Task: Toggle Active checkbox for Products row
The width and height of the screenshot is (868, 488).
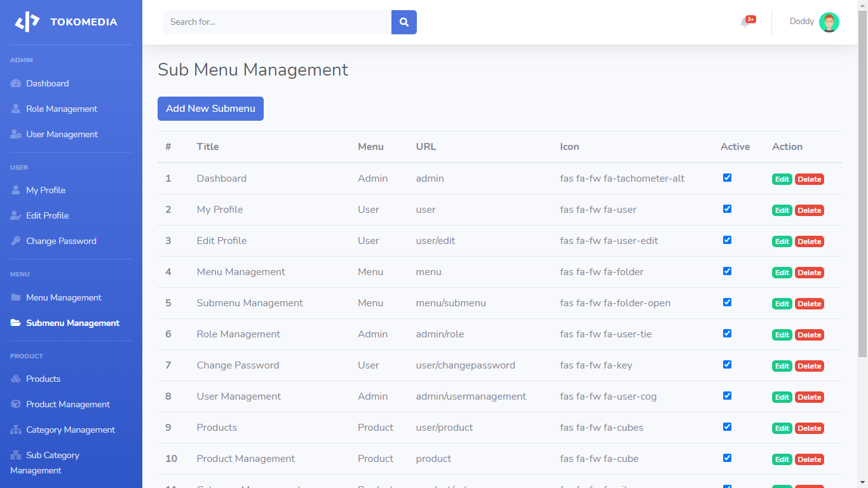Action: pos(727,427)
